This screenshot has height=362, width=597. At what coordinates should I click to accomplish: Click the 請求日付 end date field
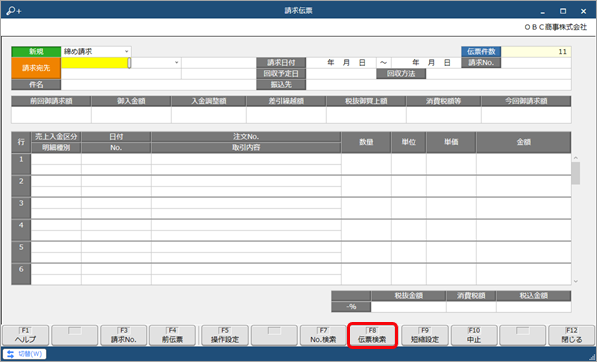(x=426, y=63)
